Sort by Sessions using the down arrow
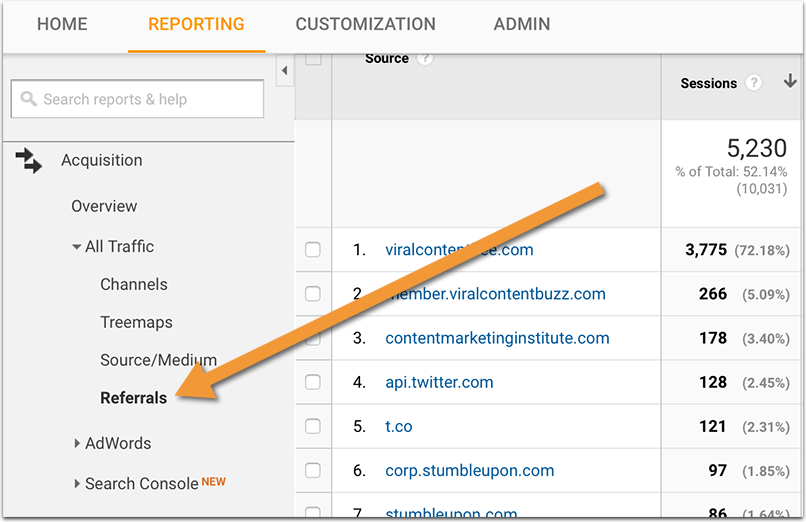The image size is (806, 522). [x=790, y=82]
